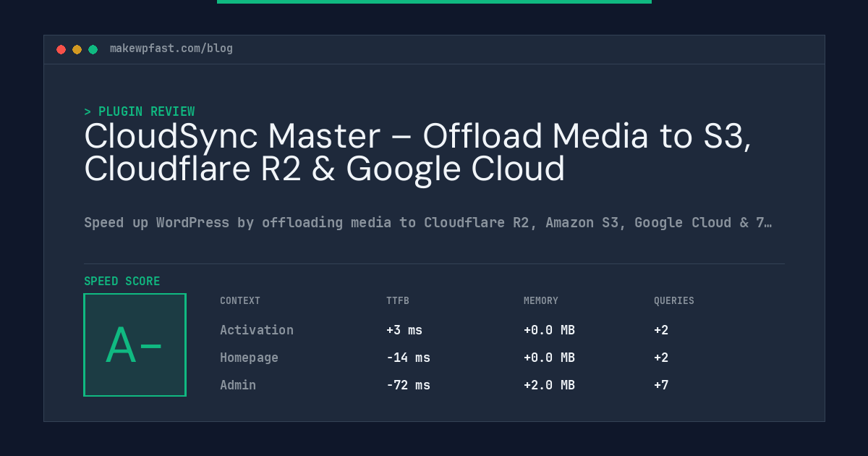Click the Homepage queries '+2' value
The height and width of the screenshot is (456, 868).
click(x=661, y=358)
